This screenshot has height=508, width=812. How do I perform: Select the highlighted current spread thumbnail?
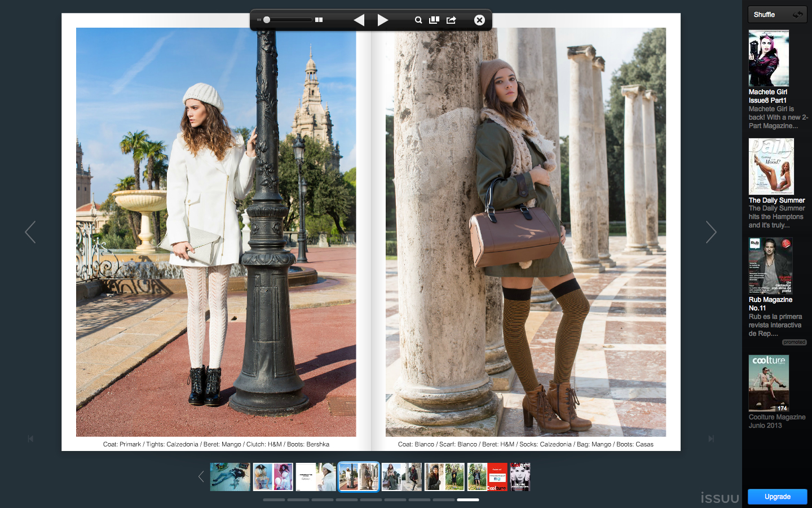(x=359, y=477)
